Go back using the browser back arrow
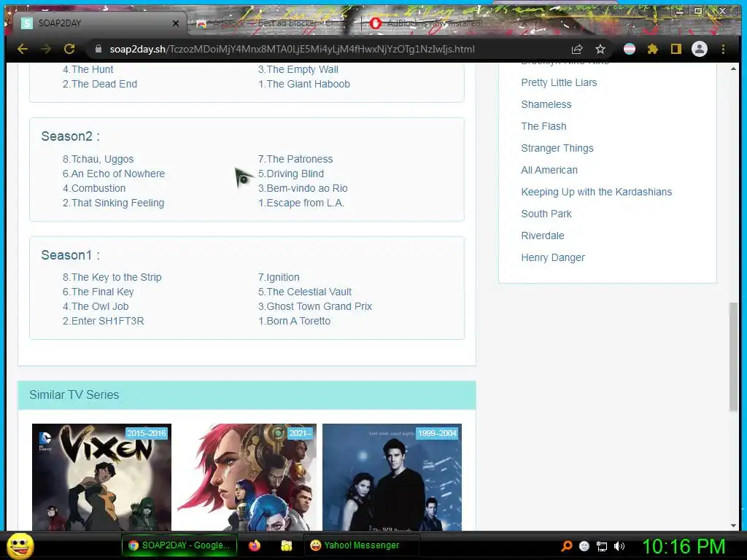This screenshot has height=560, width=747. (x=23, y=49)
